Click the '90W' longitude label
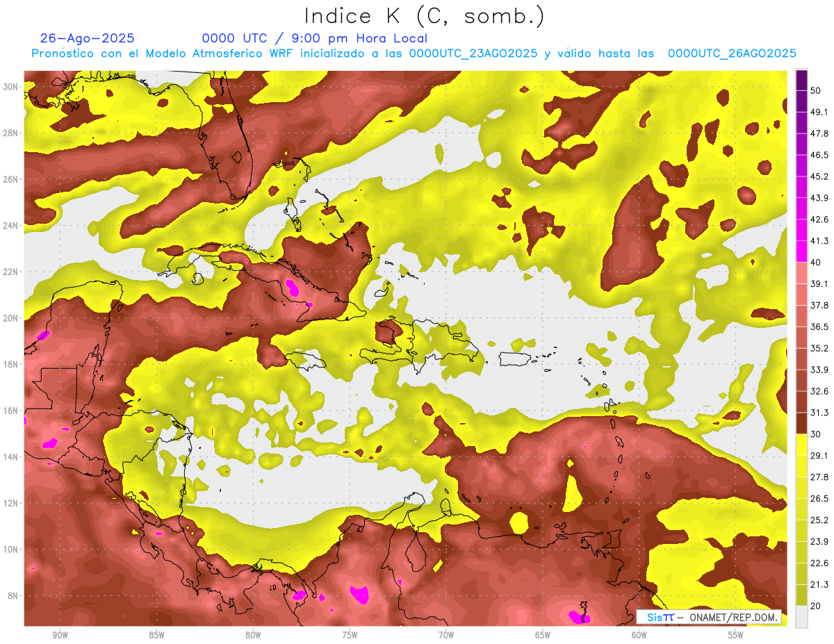834x644 pixels. point(60,635)
